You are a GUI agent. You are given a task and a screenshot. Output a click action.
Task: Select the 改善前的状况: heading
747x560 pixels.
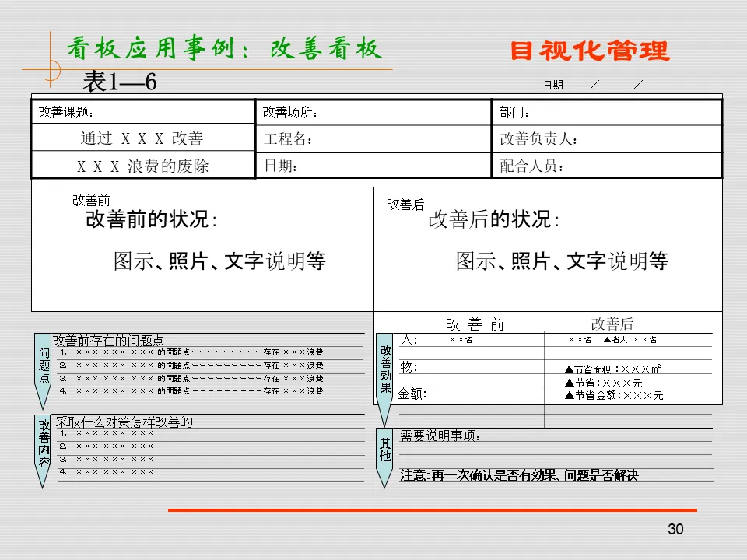[152, 219]
